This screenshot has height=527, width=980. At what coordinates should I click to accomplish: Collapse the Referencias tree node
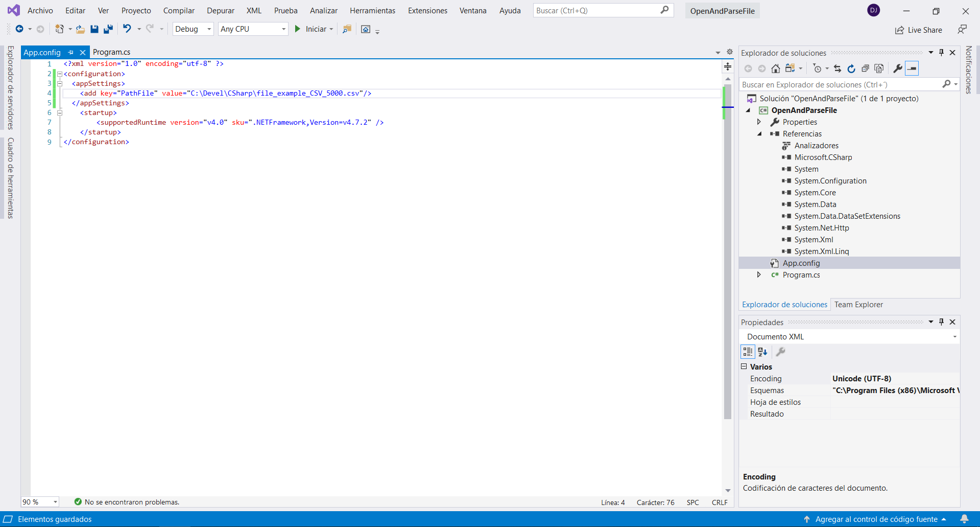759,134
